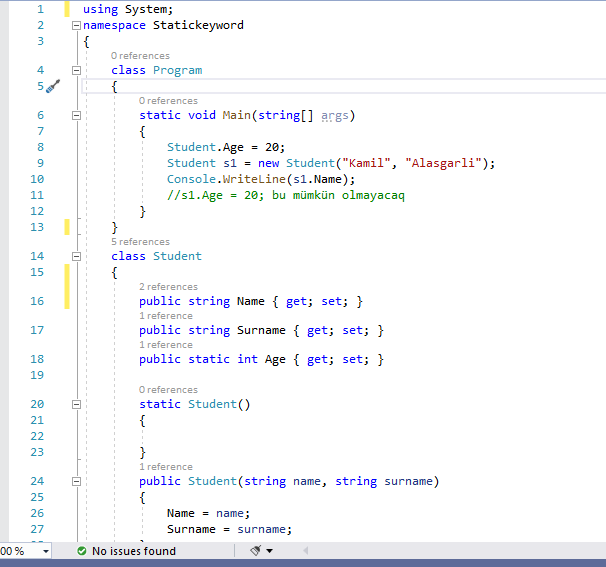The image size is (606, 567).
Task: Click 'Program' class name on line 4
Action: pyautogui.click(x=177, y=70)
